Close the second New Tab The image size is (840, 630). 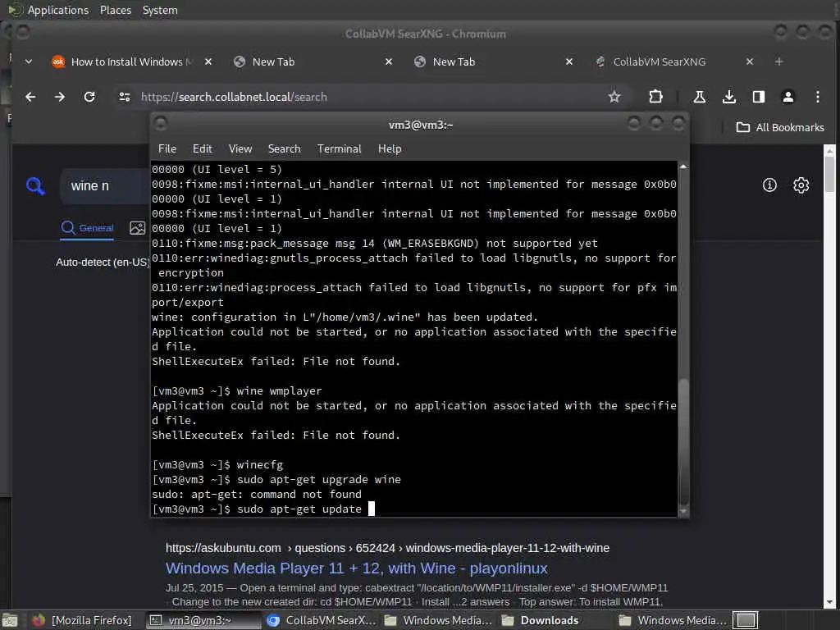569,62
